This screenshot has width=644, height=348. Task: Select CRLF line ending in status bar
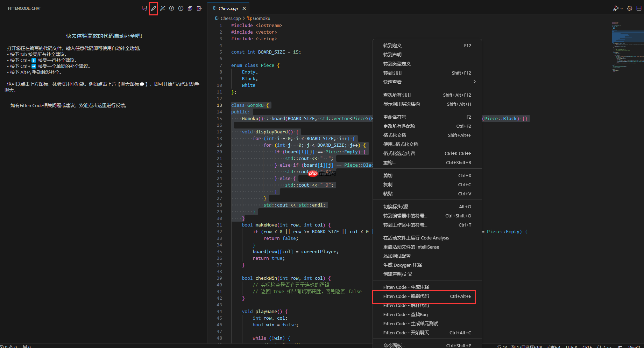coord(587,346)
